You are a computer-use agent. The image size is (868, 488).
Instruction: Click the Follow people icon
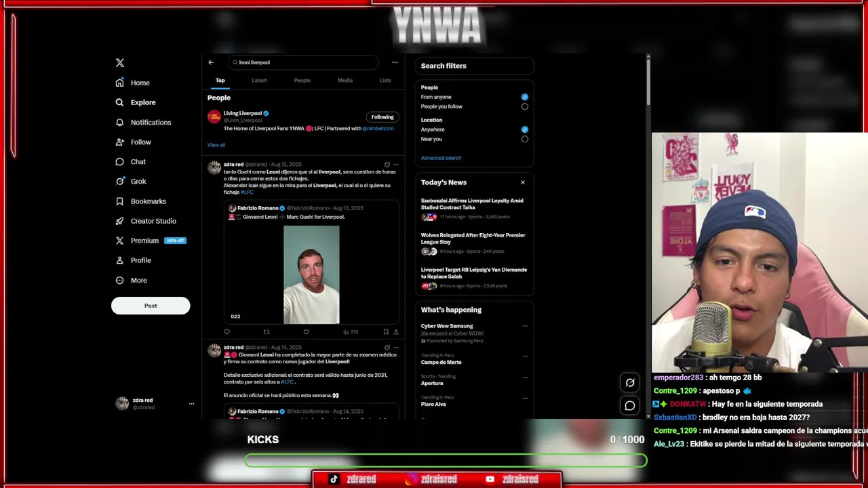(120, 142)
